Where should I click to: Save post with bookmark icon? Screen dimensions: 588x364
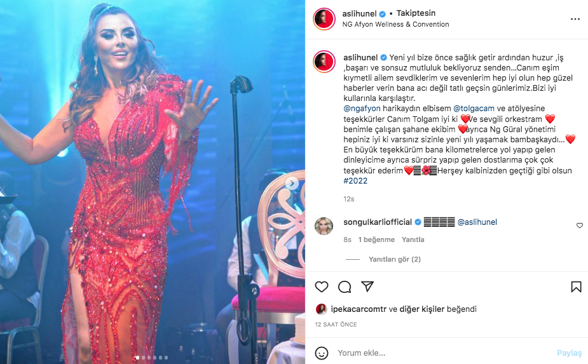click(x=576, y=286)
